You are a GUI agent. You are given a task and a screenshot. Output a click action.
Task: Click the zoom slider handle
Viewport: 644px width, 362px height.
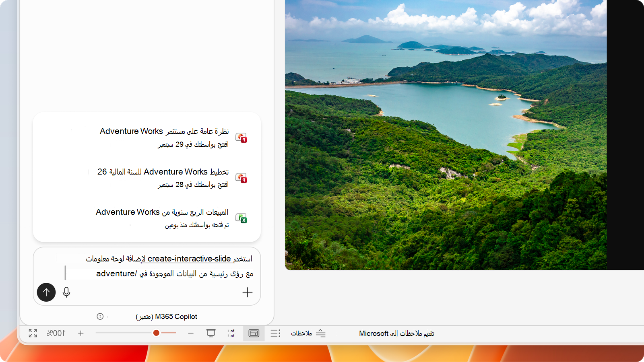pyautogui.click(x=156, y=333)
